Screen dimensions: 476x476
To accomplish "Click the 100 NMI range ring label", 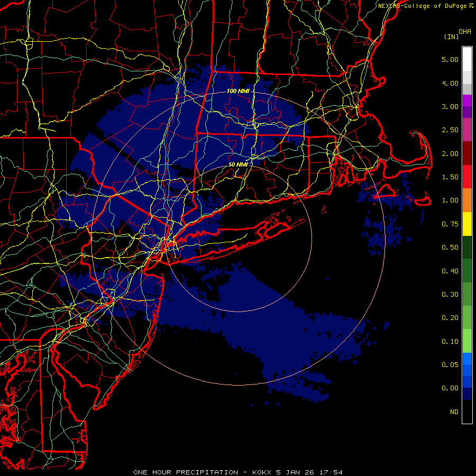I will 238,91.
